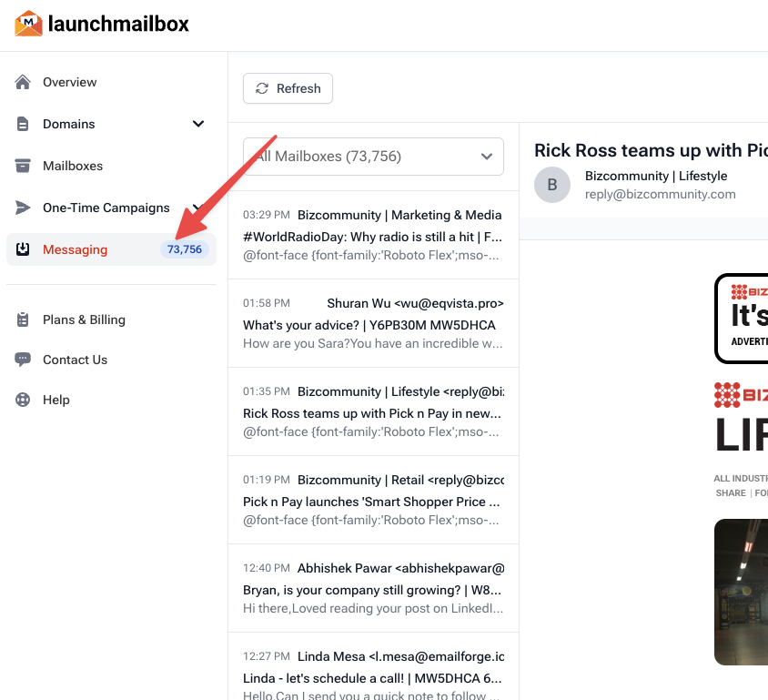Click the Refresh button
This screenshot has height=700, width=768.
[288, 88]
